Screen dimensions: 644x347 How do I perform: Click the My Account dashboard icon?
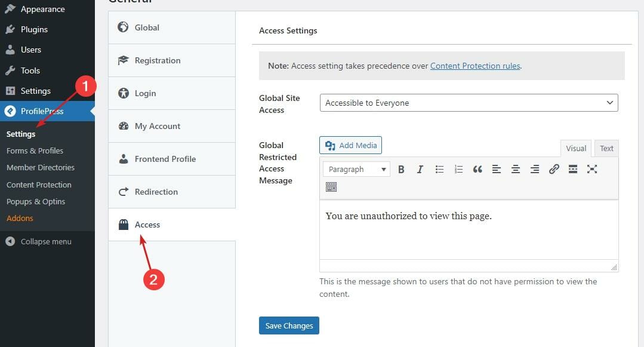[x=123, y=126]
